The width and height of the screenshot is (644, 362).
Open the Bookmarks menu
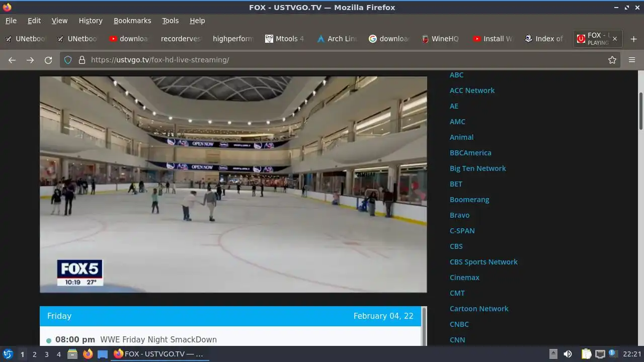[132, 21]
